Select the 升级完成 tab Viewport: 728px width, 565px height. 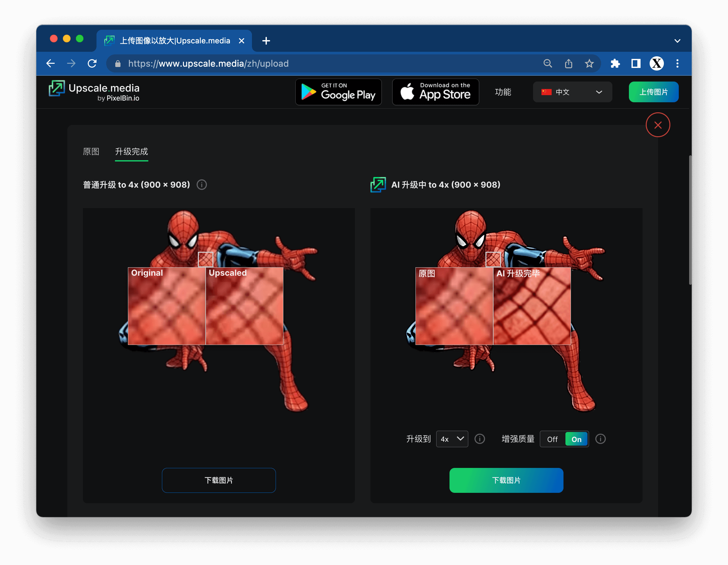(x=131, y=151)
